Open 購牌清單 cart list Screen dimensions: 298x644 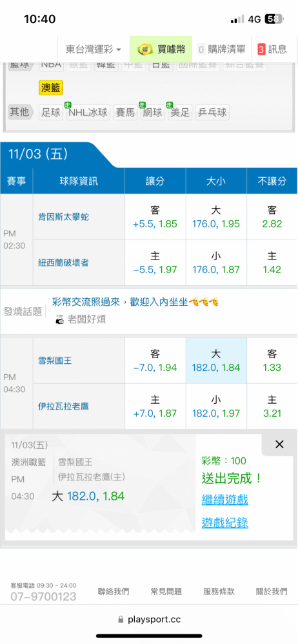(x=222, y=50)
